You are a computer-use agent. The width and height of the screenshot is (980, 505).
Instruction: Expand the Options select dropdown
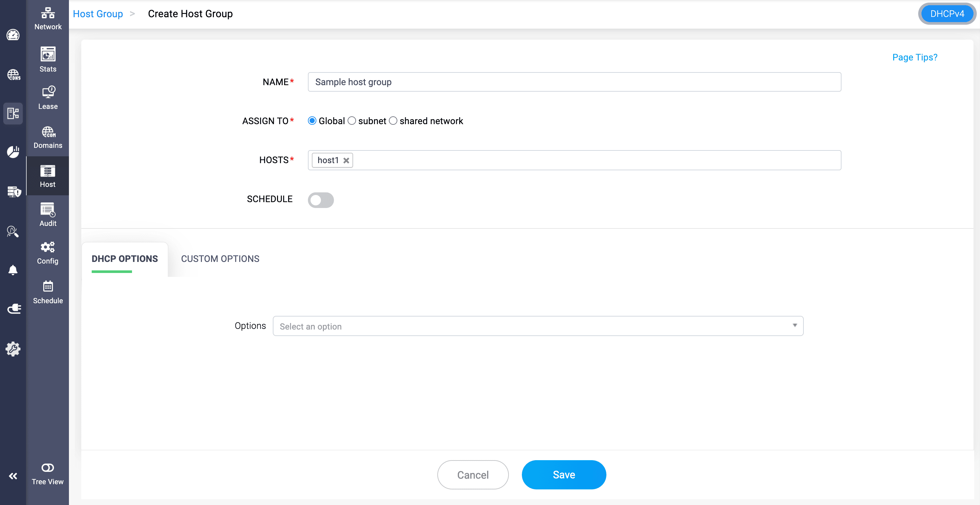(537, 326)
